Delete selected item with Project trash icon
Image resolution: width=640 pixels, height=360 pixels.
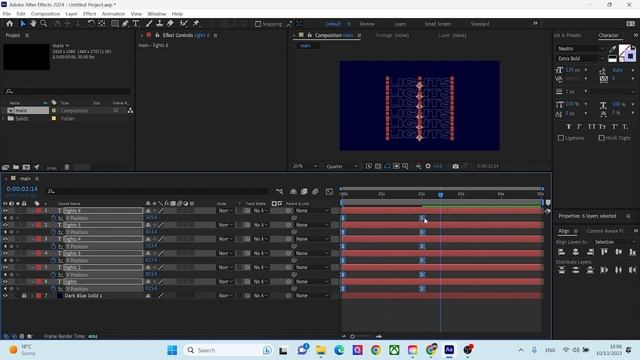pyautogui.click(x=67, y=167)
